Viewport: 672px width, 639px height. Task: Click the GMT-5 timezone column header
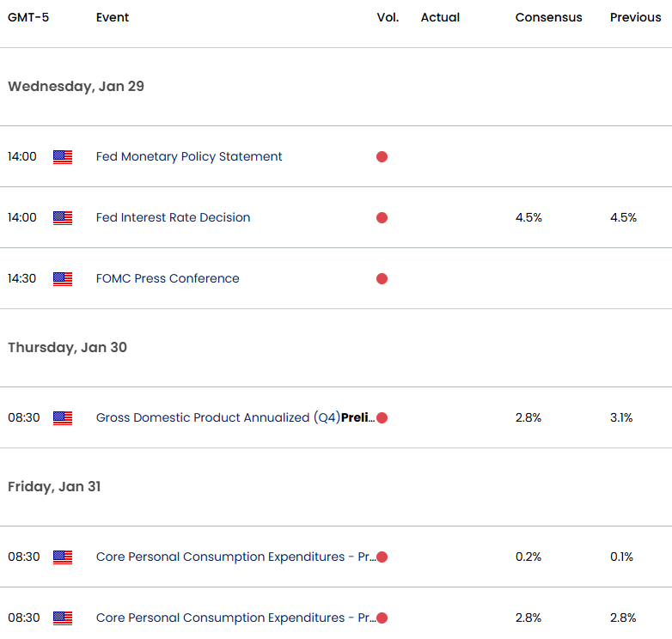[28, 17]
